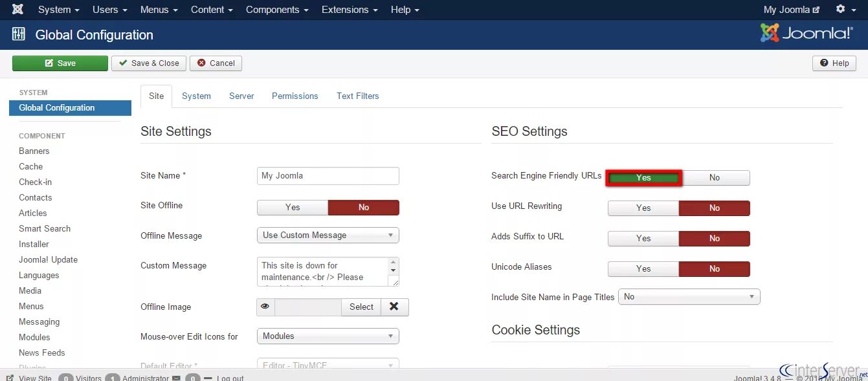Open the settings gear menu

coord(841,9)
